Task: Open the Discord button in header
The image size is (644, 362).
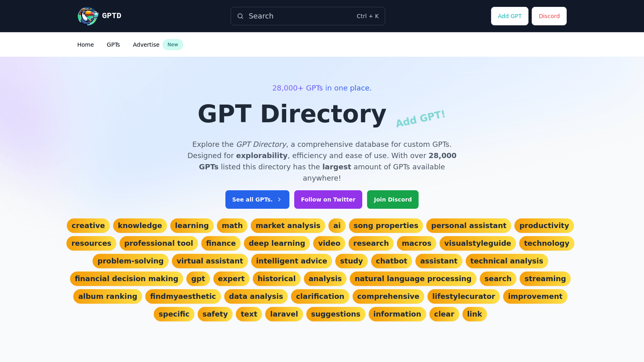Action: [549, 16]
